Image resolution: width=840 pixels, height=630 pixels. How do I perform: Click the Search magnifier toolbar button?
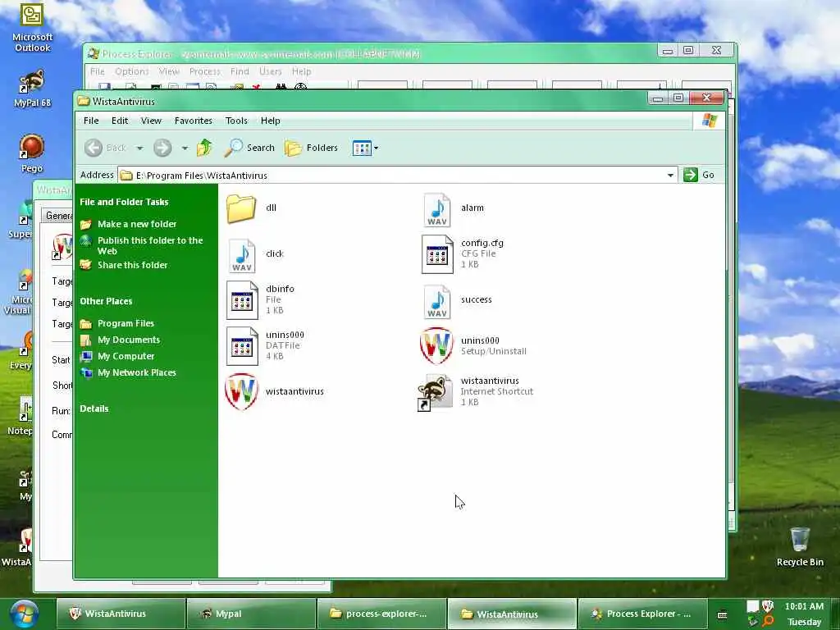click(x=249, y=148)
